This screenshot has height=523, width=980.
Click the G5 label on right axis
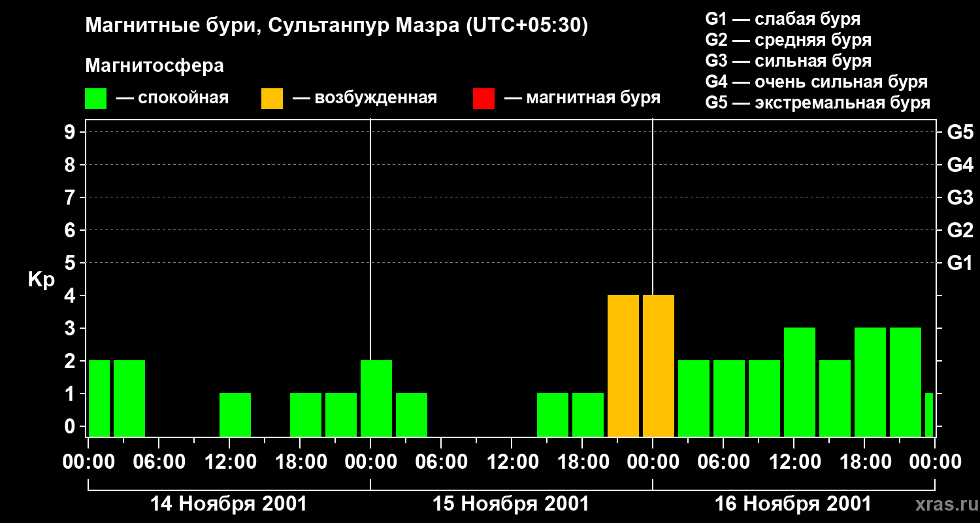(x=960, y=133)
